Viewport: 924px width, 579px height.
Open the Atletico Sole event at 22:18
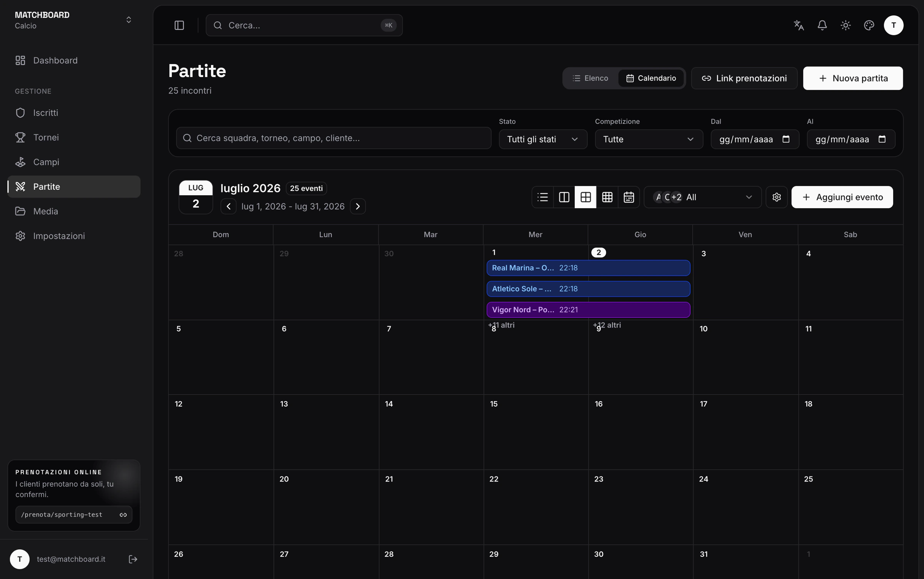[588, 289]
